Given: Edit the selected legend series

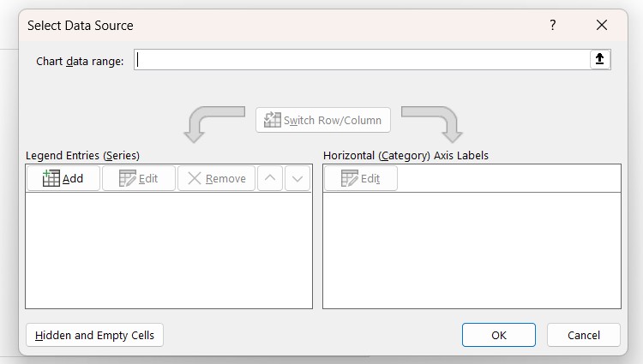Looking at the screenshot, I should (139, 178).
